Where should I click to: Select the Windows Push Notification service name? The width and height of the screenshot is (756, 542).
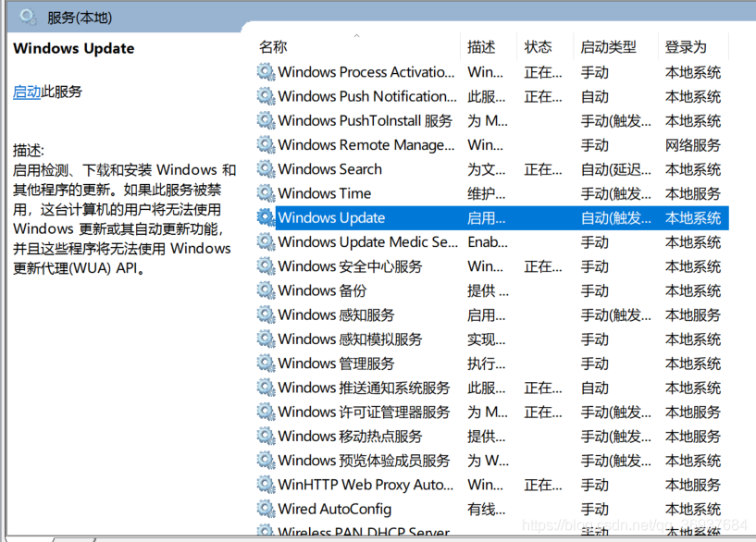[x=367, y=96]
